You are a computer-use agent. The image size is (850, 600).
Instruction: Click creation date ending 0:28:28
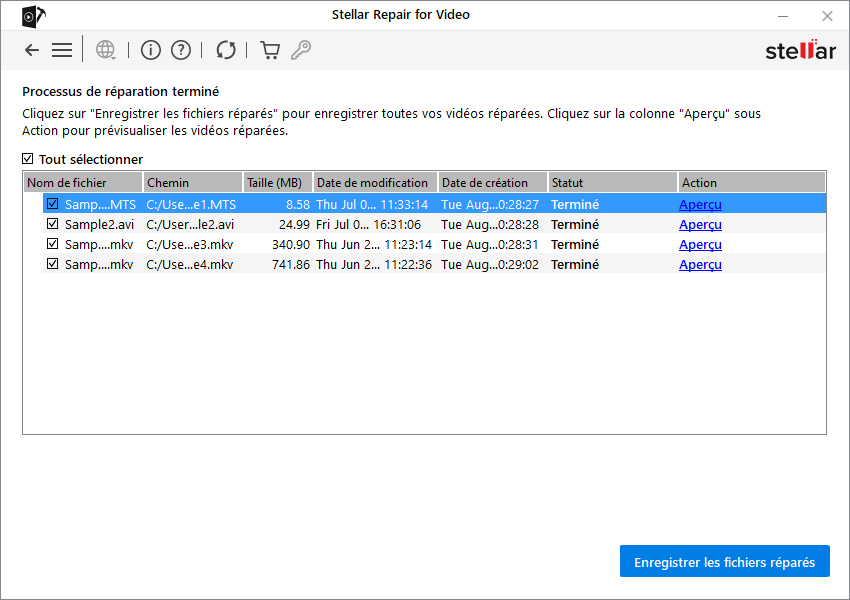490,225
